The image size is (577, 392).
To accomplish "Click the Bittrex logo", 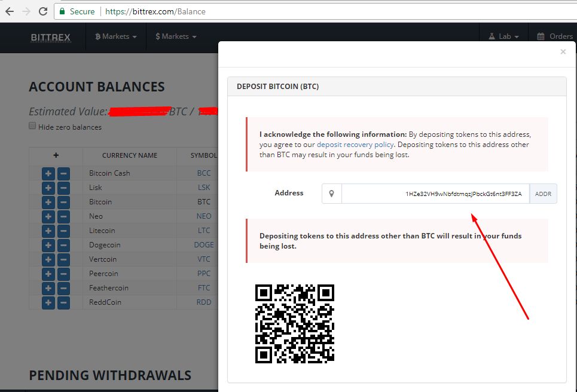I will click(50, 38).
